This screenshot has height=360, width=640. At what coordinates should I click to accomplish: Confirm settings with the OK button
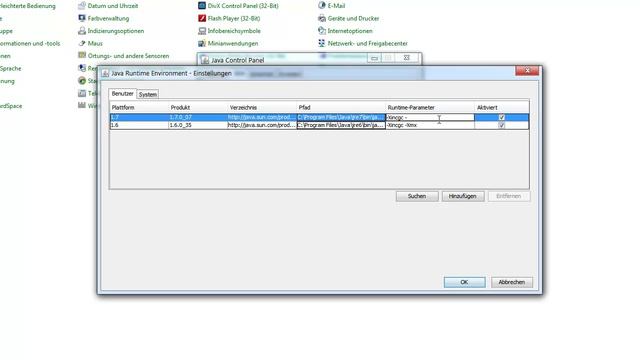tap(464, 282)
